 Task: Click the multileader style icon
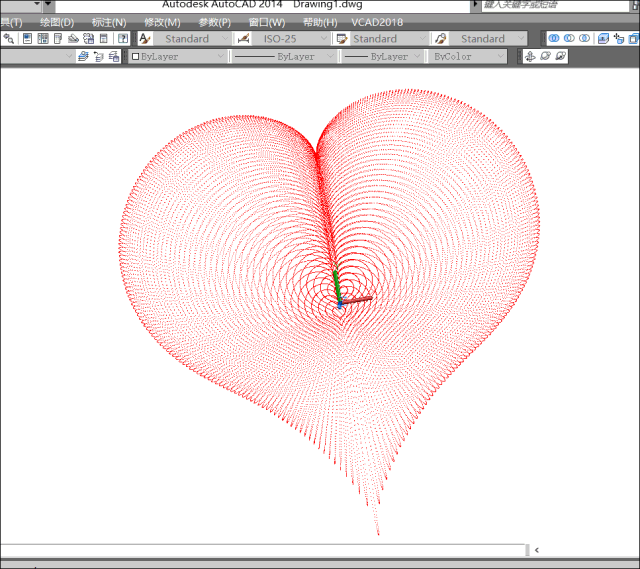441,39
